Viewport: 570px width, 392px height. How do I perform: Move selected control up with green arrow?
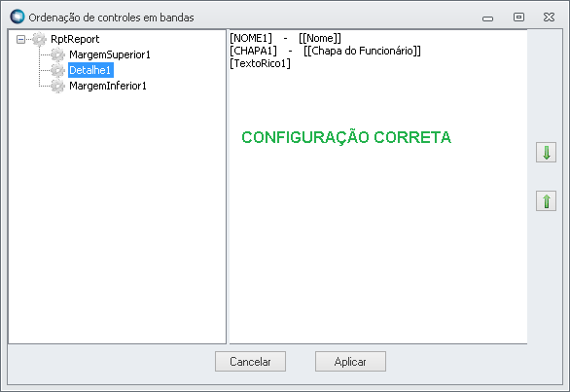click(x=546, y=200)
